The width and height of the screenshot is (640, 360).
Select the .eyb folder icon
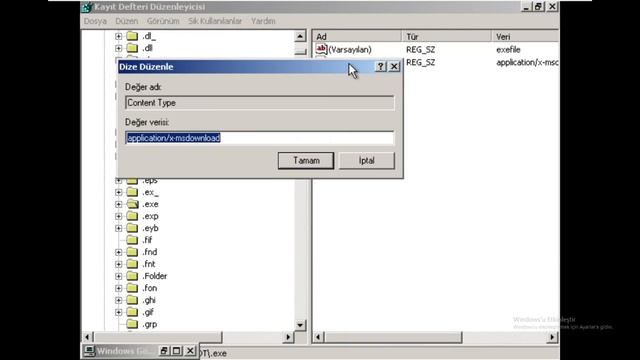132,228
